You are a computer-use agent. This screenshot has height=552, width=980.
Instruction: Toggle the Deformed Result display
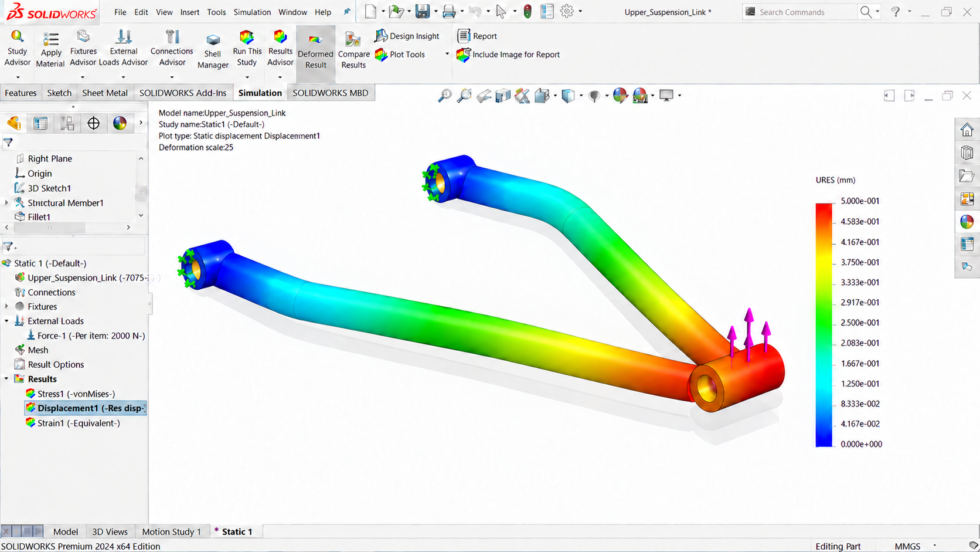315,54
